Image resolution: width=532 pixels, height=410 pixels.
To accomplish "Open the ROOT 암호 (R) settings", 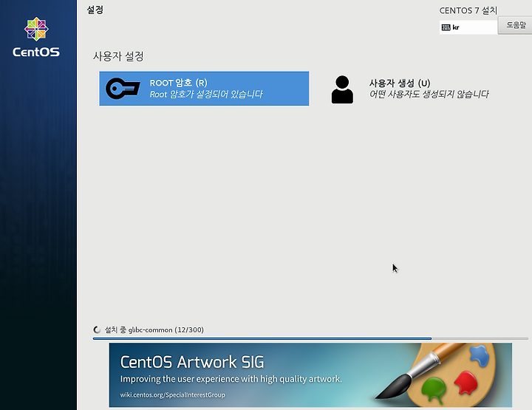I will [x=204, y=89].
